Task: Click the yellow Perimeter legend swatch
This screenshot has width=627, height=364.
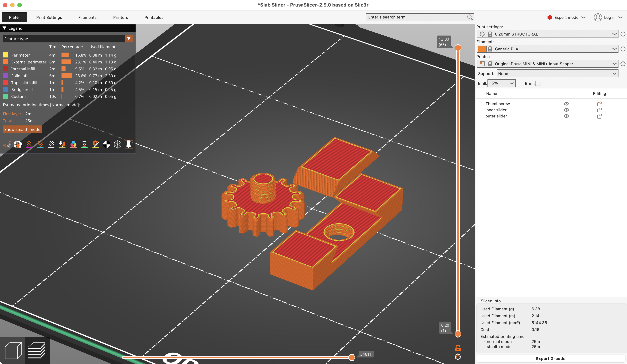Action: click(5, 55)
